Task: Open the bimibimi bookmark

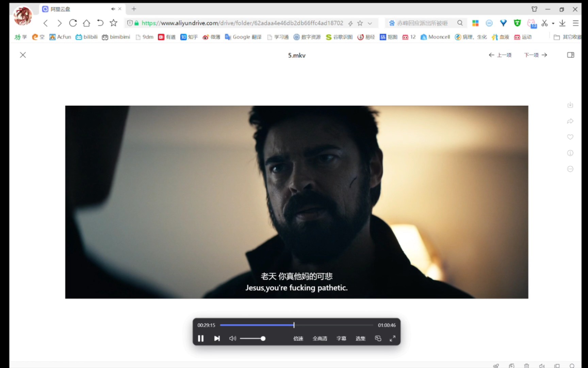Action: point(116,37)
